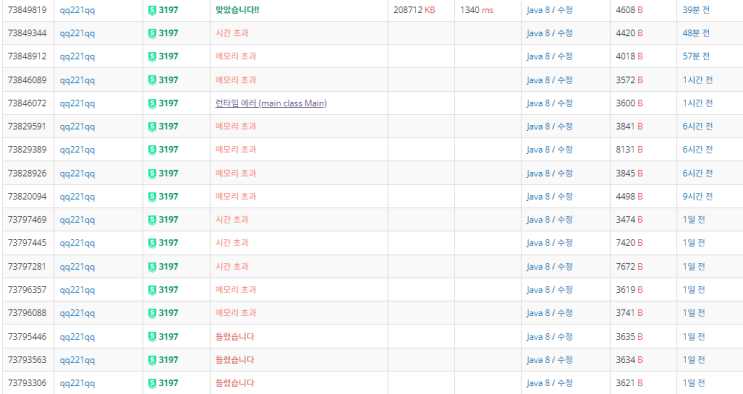Click the silver tier badge in row 73849344
Image resolution: width=743 pixels, height=394 pixels.
click(152, 33)
